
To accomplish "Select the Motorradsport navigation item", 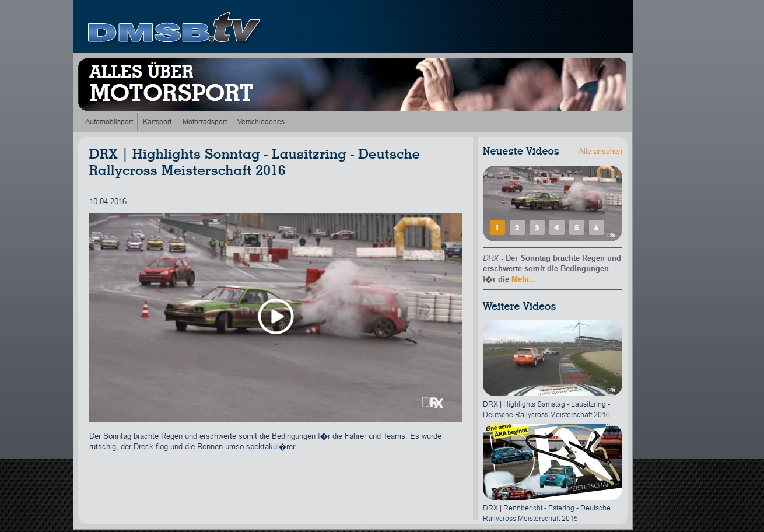I will click(x=204, y=122).
